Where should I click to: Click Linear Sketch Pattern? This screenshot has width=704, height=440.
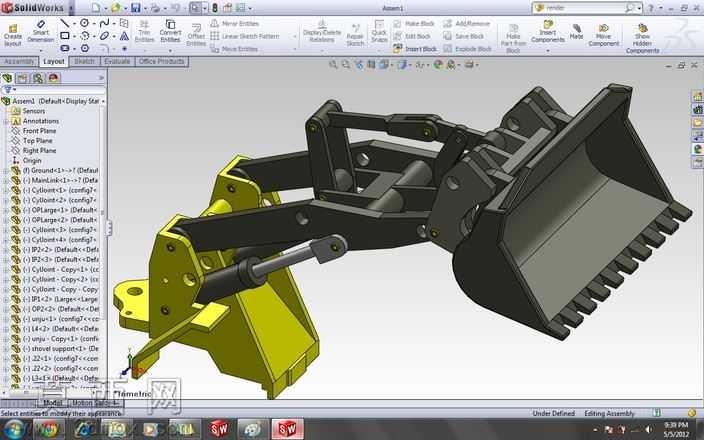(245, 36)
